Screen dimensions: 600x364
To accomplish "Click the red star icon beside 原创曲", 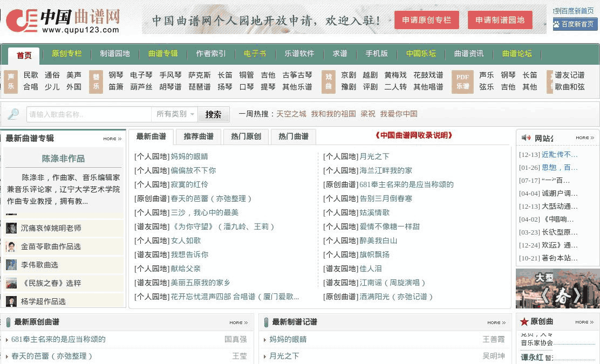I will tap(524, 321).
